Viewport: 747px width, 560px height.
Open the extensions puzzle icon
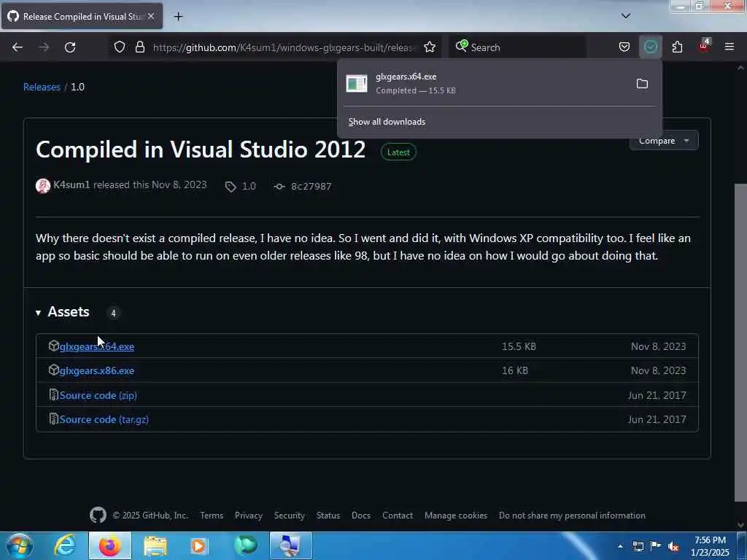[677, 47]
